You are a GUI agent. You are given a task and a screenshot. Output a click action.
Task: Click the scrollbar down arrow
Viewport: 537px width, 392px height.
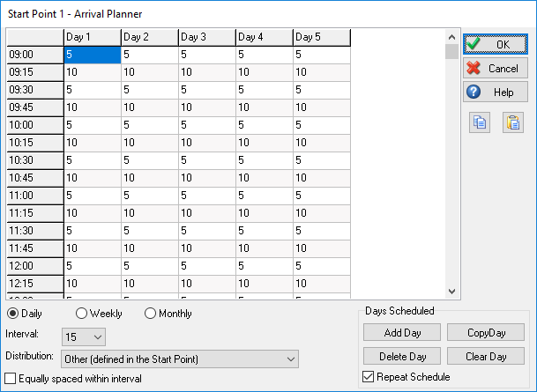pos(451,292)
